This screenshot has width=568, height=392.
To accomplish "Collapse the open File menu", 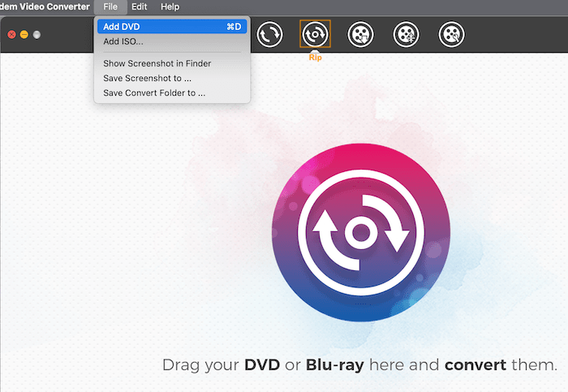I will [x=110, y=6].
